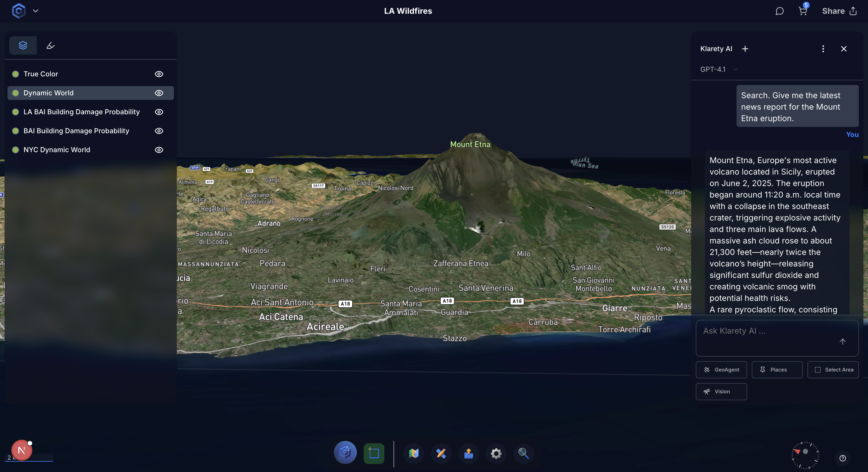The width and height of the screenshot is (868, 472).
Task: Open the settings gear in bottom toolbar
Action: 496,453
